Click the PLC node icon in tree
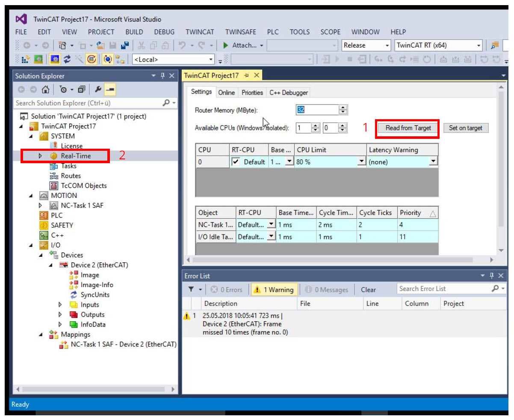The image size is (514, 420). tap(44, 215)
